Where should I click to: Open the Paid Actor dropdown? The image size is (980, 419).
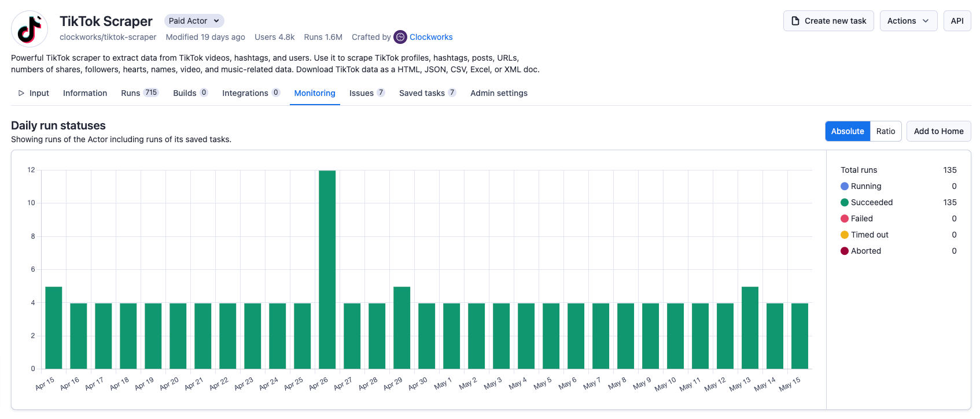click(194, 21)
